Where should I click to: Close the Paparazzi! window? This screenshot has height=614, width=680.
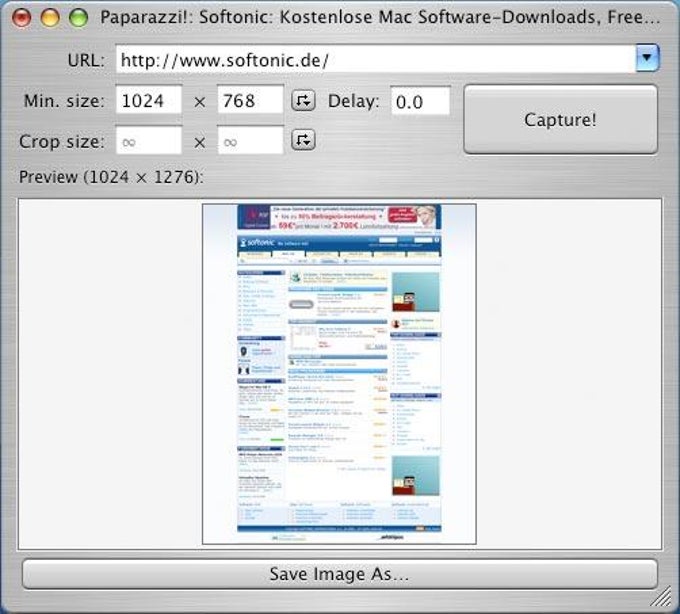point(21,17)
